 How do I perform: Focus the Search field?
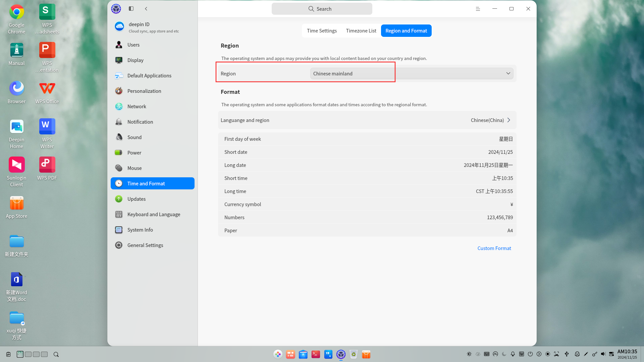coord(322,9)
